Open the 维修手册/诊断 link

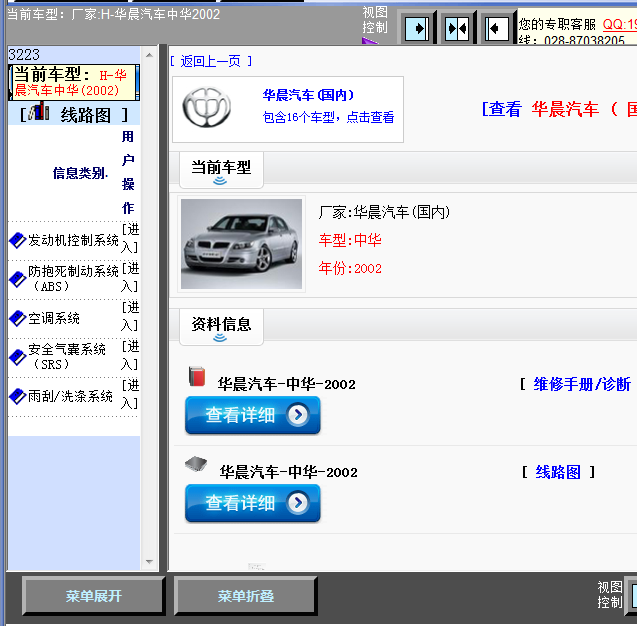582,384
